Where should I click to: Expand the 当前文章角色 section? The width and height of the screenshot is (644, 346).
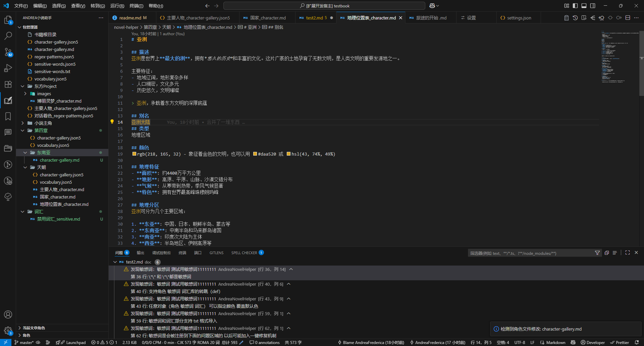pos(19,328)
